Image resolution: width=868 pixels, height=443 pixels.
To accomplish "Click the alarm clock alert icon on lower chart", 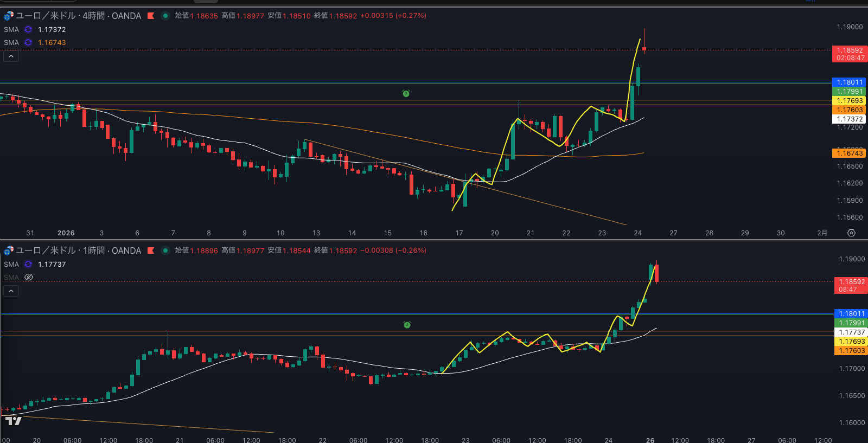I will click(407, 325).
